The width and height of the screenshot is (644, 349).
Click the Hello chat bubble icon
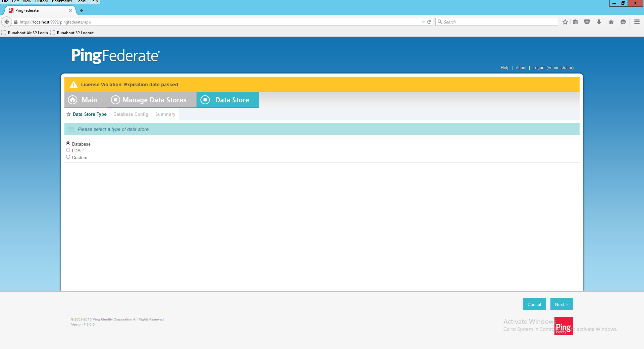(x=623, y=22)
